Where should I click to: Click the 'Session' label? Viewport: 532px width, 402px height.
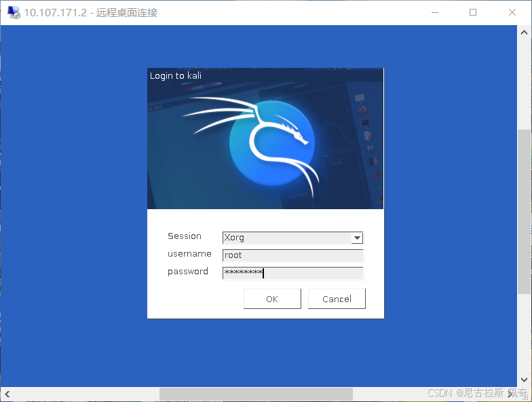point(185,236)
